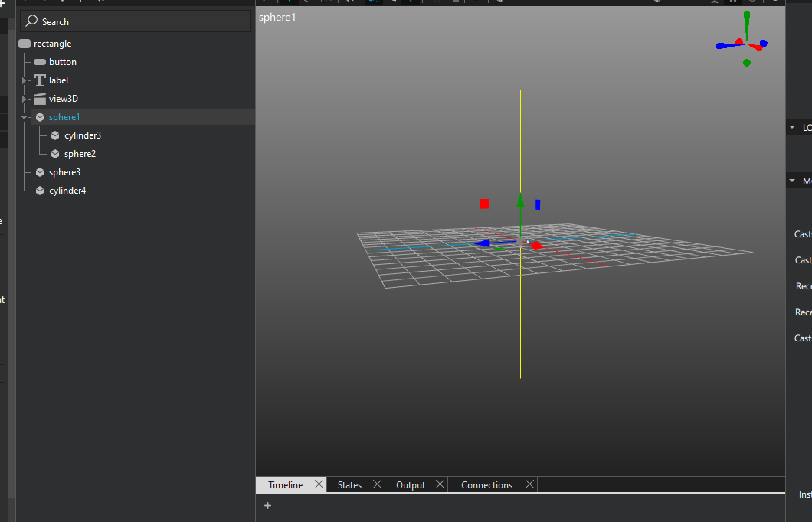
Task: Click the green Y-axis arrow of move gizmo
Action: tap(520, 201)
